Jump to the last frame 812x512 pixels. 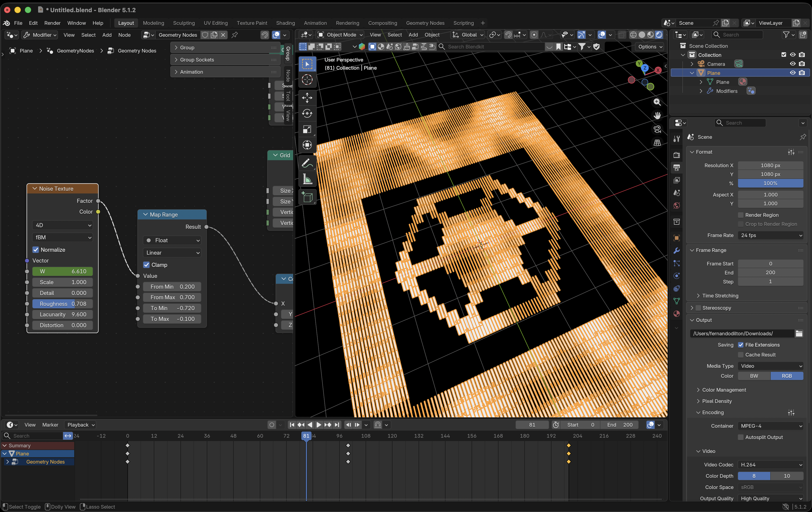click(337, 425)
